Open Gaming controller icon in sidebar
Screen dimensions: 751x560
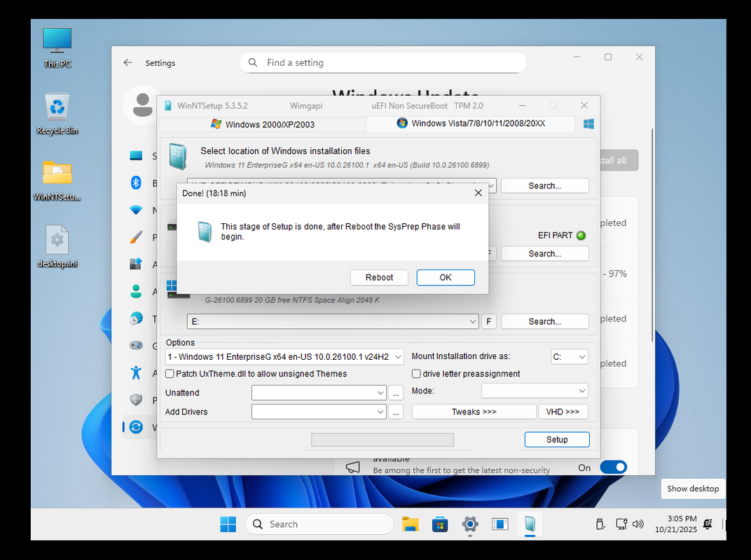pyautogui.click(x=136, y=345)
